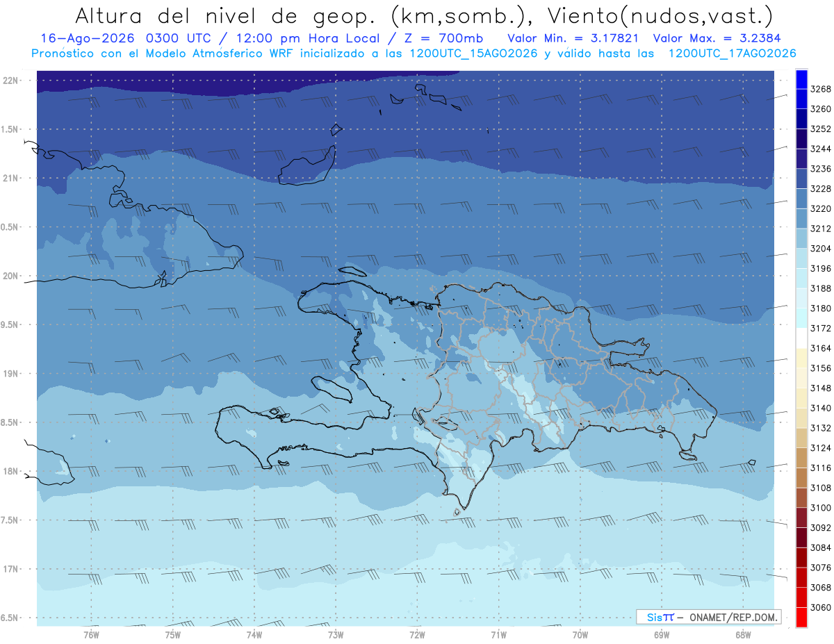
Task: Click legend value 3100
Action: click(x=821, y=508)
